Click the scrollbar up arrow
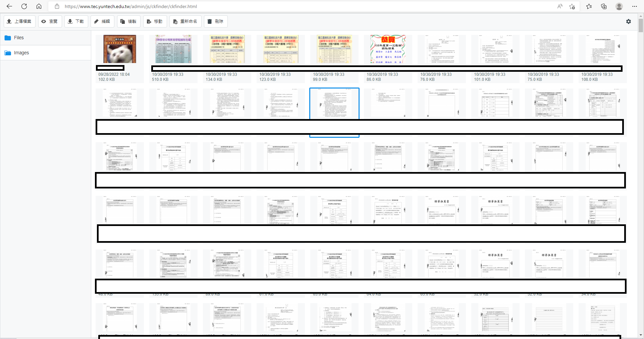This screenshot has width=644, height=339. [641, 15]
